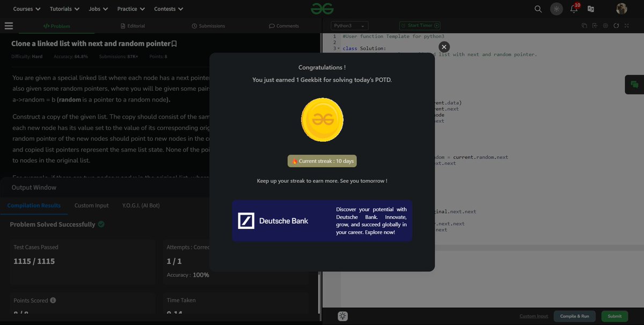Screen dimensions: 644x325
Task: Click the Test Cases Passed label
Action: tap(36, 247)
